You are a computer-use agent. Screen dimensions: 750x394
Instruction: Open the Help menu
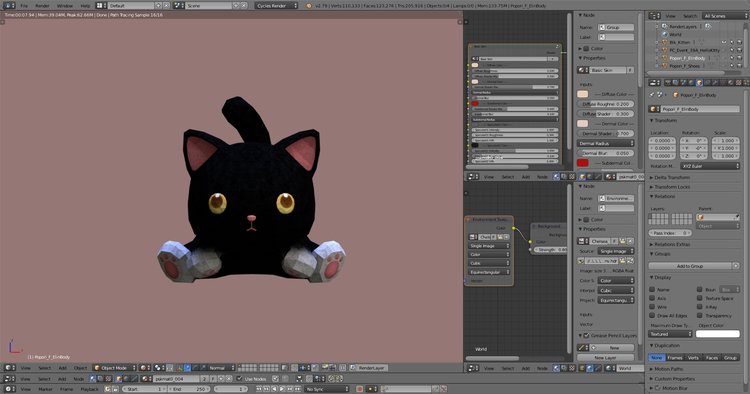[x=85, y=6]
